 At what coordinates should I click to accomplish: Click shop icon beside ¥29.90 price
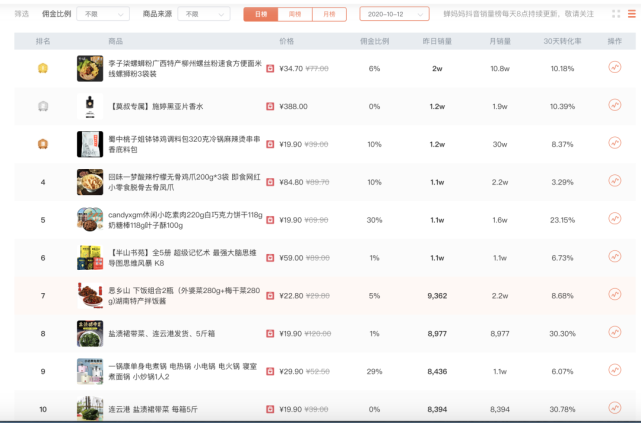click(x=270, y=372)
